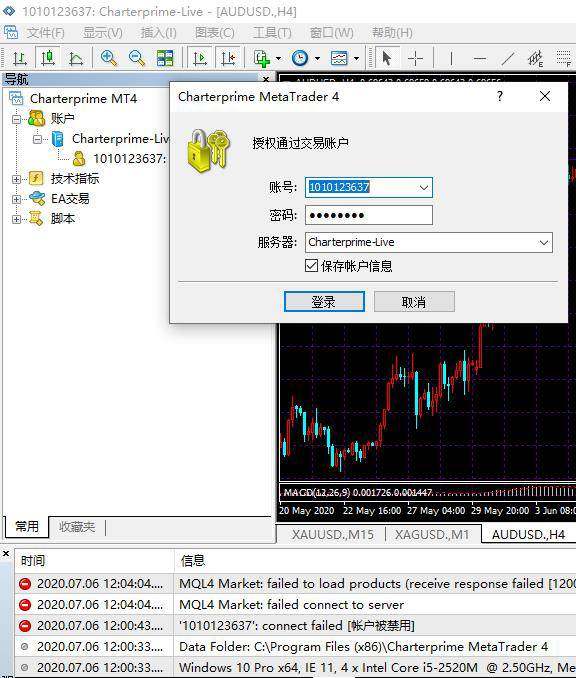Select the crosshair cursor tool
576x678 pixels.
click(415, 58)
